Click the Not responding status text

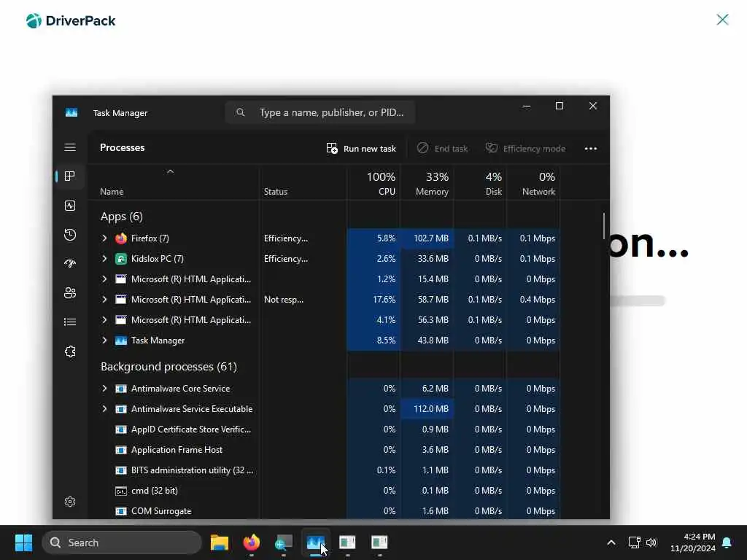pyautogui.click(x=284, y=300)
